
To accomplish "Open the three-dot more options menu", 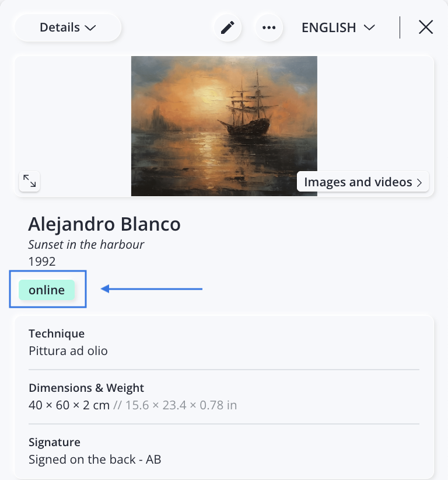I will click(269, 27).
